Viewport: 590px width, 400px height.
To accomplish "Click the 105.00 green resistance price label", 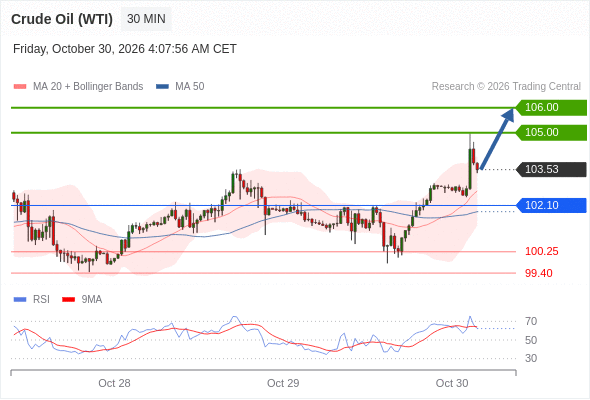I will [x=551, y=132].
